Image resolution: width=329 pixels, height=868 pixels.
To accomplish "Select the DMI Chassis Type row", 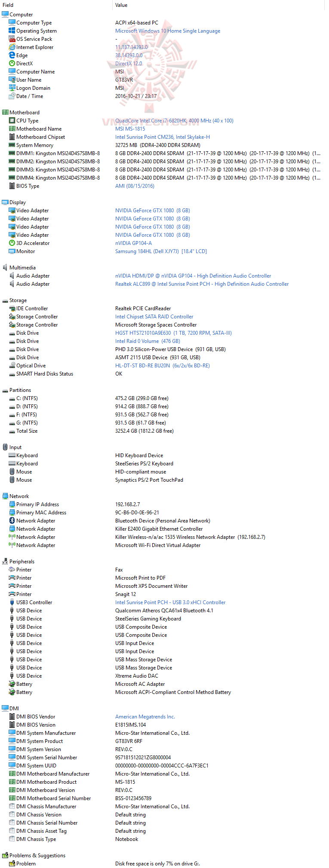I will coord(164,839).
